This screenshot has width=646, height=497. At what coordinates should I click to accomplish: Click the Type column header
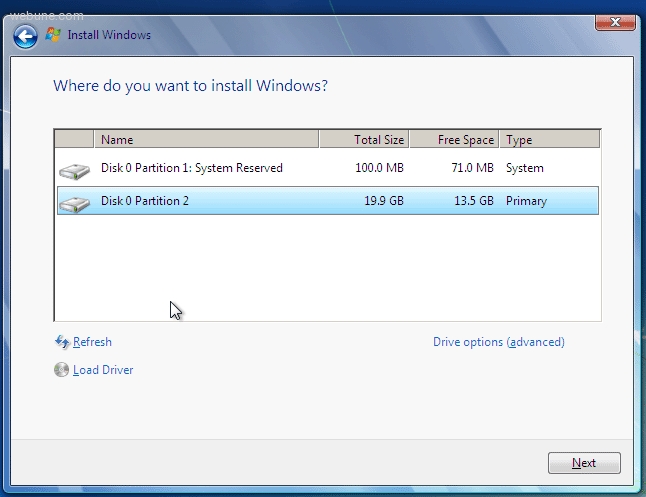pos(550,140)
